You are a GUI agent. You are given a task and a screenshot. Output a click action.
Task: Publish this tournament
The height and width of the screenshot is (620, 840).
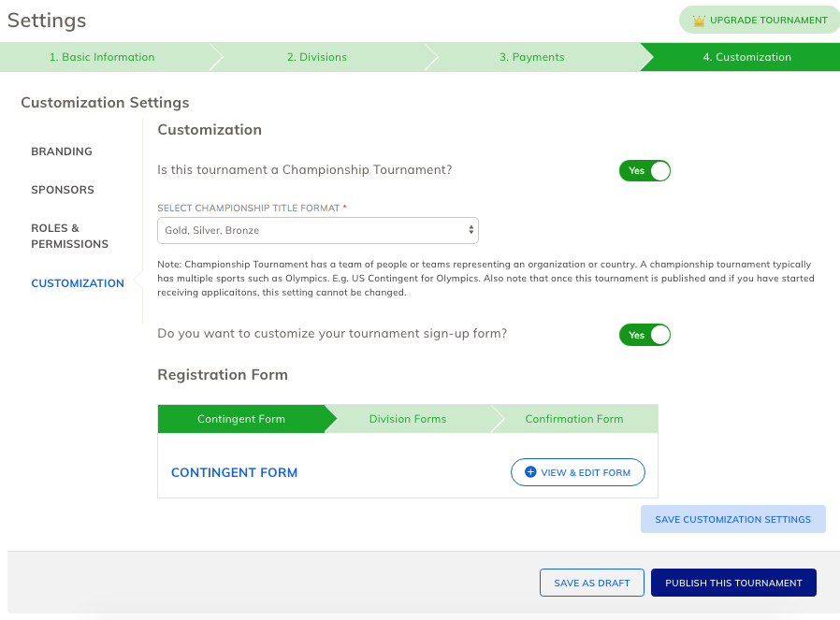tap(733, 583)
